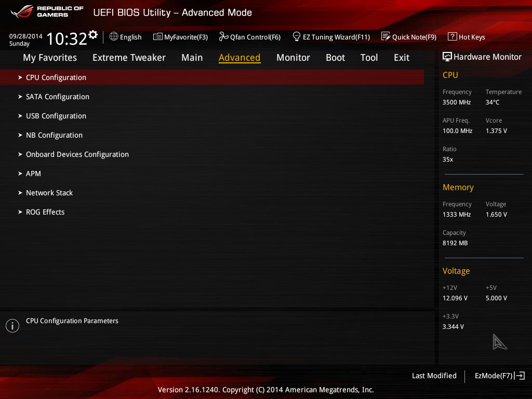Switch to the Extreme Tweaker tab
The height and width of the screenshot is (399, 532).
click(129, 58)
